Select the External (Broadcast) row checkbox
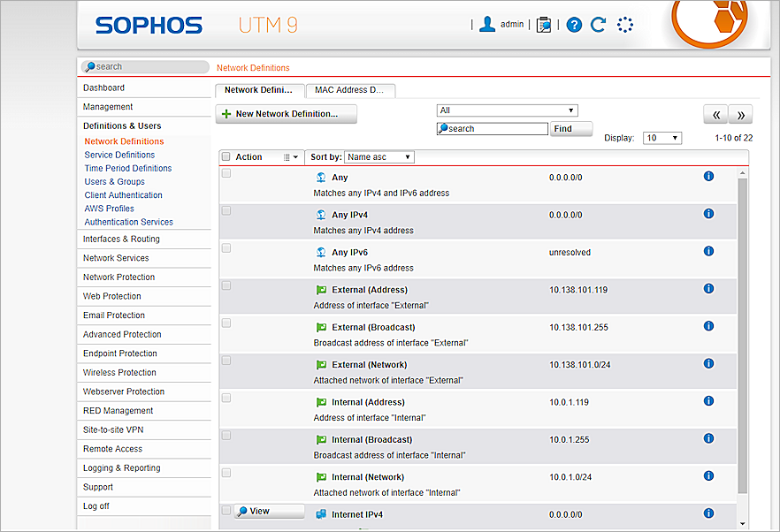The width and height of the screenshot is (780, 532). [226, 323]
